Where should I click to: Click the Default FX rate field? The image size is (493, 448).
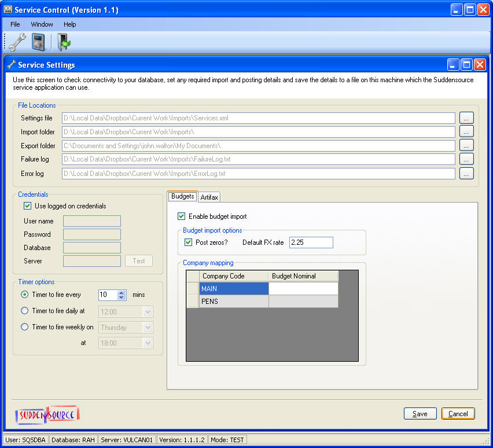[311, 243]
